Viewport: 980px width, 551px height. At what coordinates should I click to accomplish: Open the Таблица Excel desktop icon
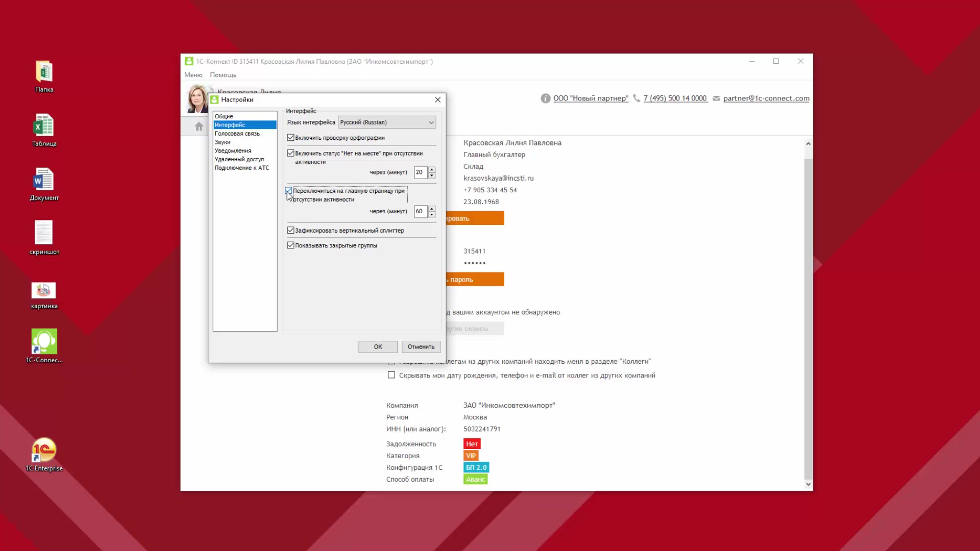pyautogui.click(x=44, y=131)
